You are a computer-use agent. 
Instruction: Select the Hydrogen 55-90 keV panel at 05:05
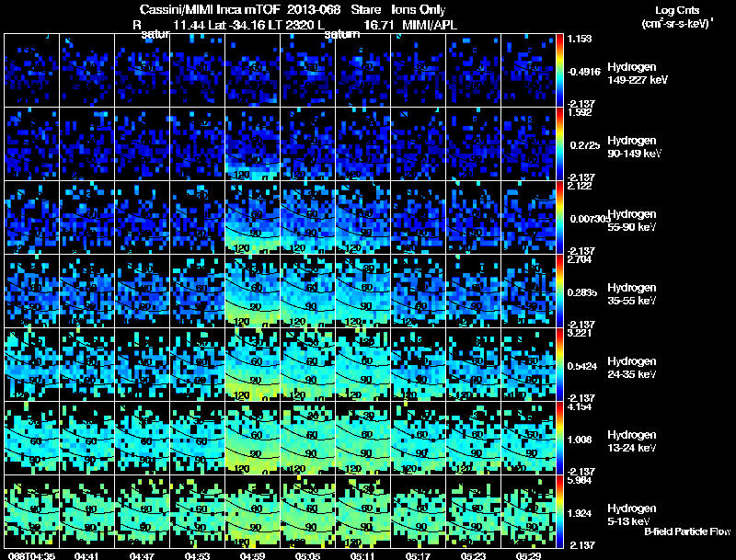pos(308,217)
